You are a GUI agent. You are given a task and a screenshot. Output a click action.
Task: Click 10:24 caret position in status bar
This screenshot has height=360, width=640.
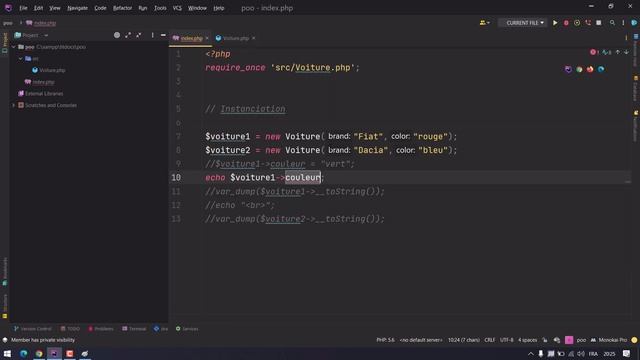pos(464,340)
